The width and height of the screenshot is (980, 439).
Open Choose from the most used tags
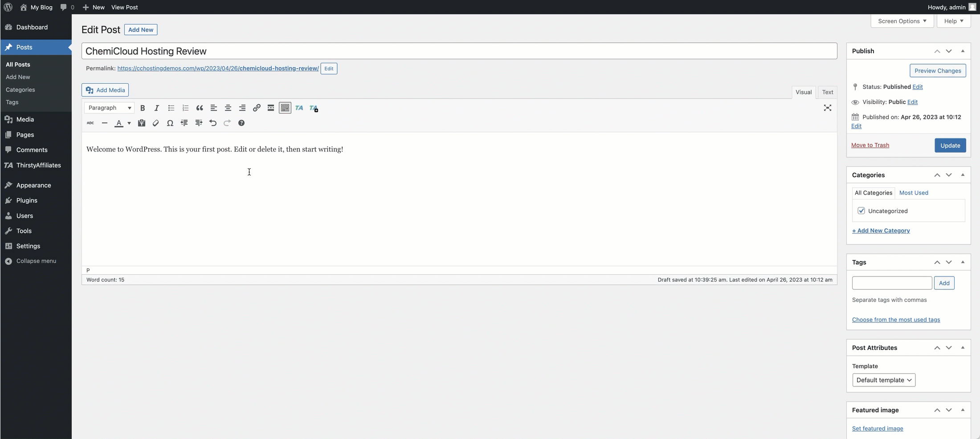click(x=896, y=319)
